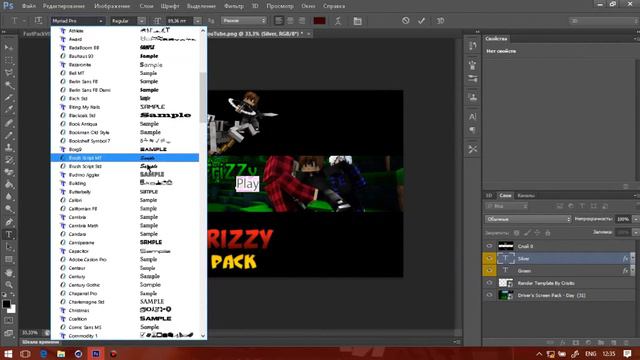
Task: Open the layer fill dropdown arrow
Action: click(635, 232)
